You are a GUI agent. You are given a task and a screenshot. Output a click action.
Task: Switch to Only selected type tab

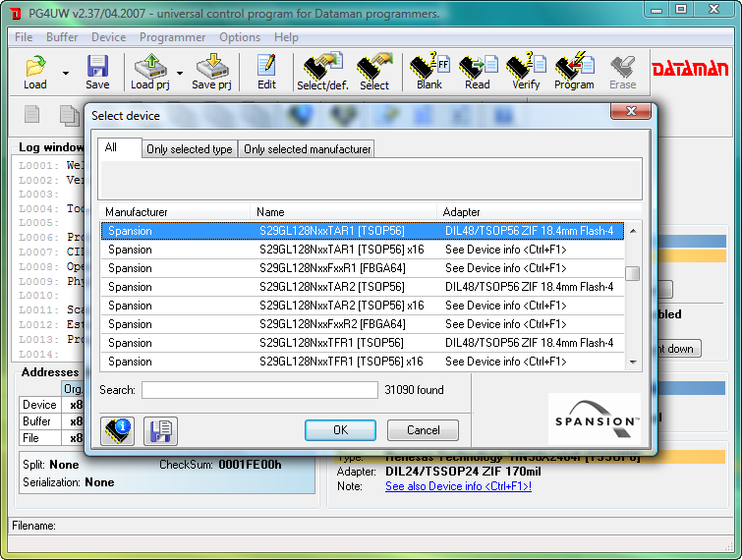point(189,149)
